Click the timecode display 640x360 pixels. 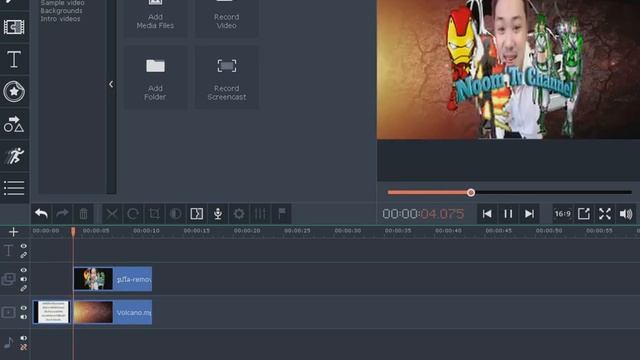[423, 214]
